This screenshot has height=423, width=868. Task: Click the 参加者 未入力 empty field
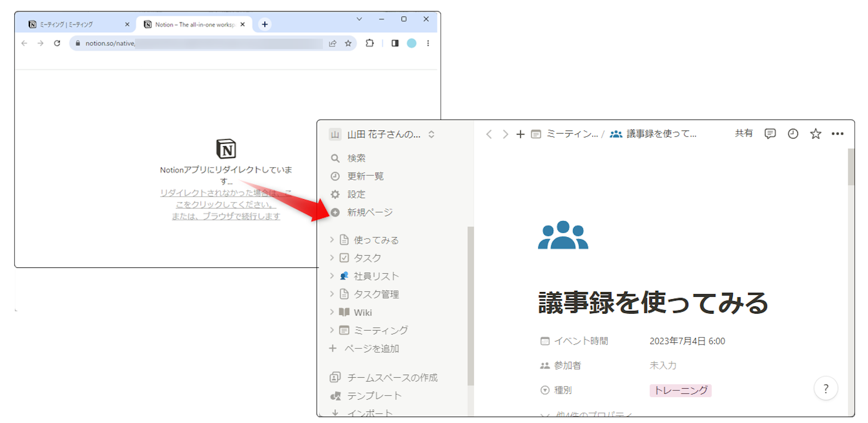[663, 365]
